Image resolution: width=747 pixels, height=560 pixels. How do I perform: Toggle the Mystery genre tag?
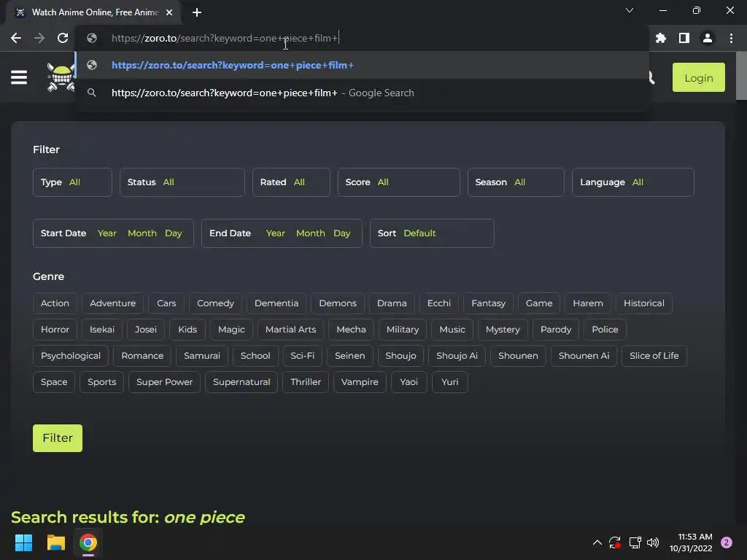point(503,330)
